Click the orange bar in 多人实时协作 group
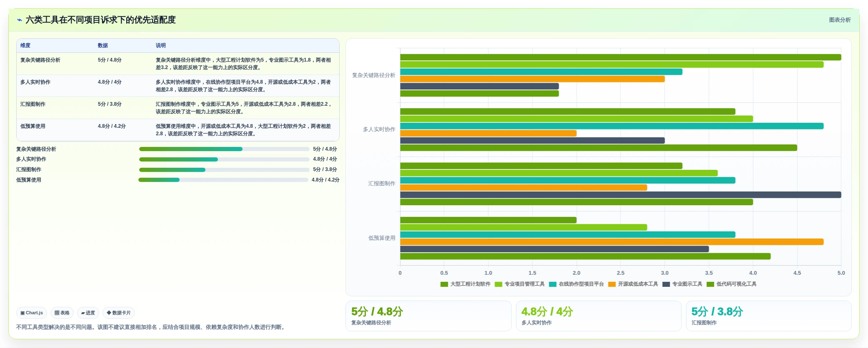This screenshot has height=348, width=868. click(x=488, y=133)
